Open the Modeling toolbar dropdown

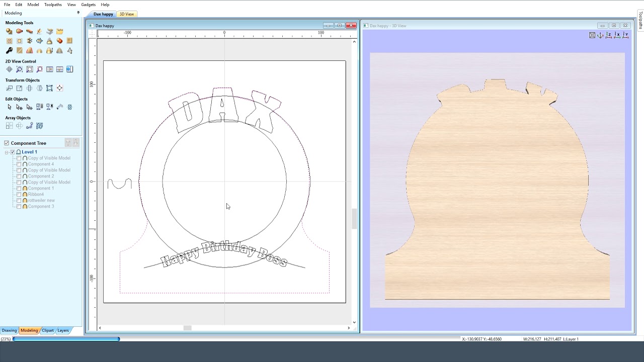tap(78, 13)
